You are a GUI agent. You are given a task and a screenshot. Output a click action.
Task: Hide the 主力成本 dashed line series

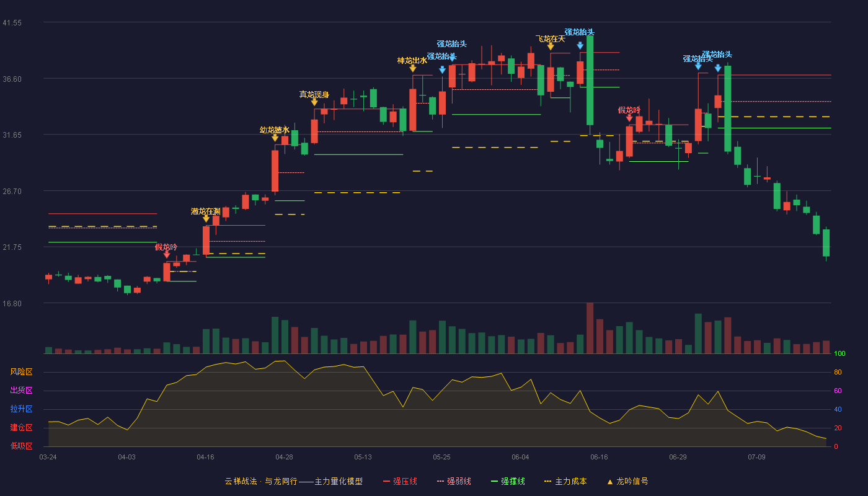click(x=565, y=481)
